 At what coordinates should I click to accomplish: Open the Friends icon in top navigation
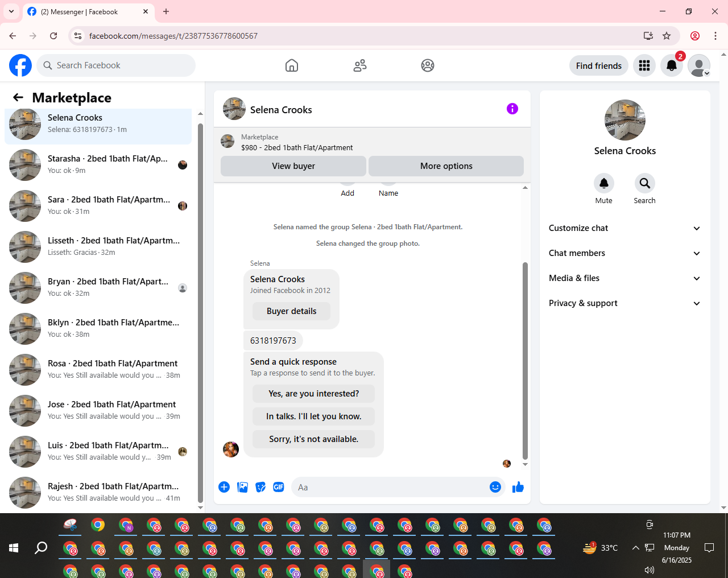pyautogui.click(x=360, y=65)
